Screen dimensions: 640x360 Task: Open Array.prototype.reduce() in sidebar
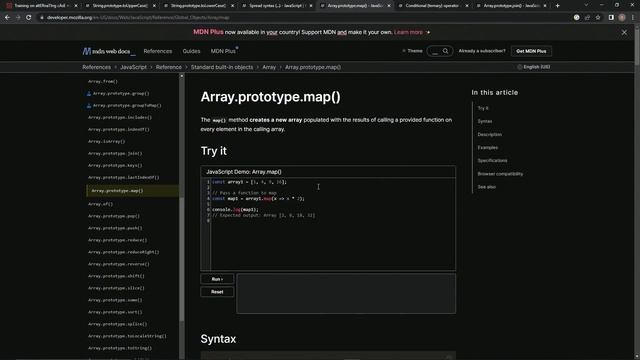pos(117,240)
